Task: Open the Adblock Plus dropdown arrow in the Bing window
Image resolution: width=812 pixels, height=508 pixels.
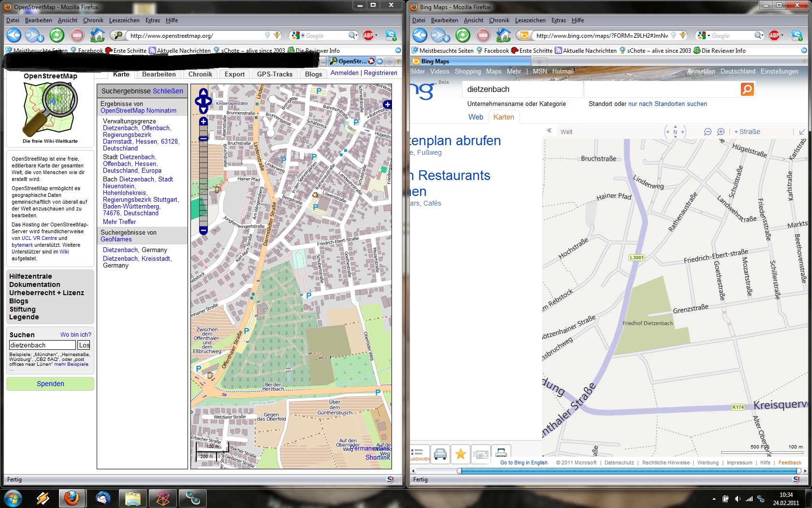Action: [x=782, y=35]
